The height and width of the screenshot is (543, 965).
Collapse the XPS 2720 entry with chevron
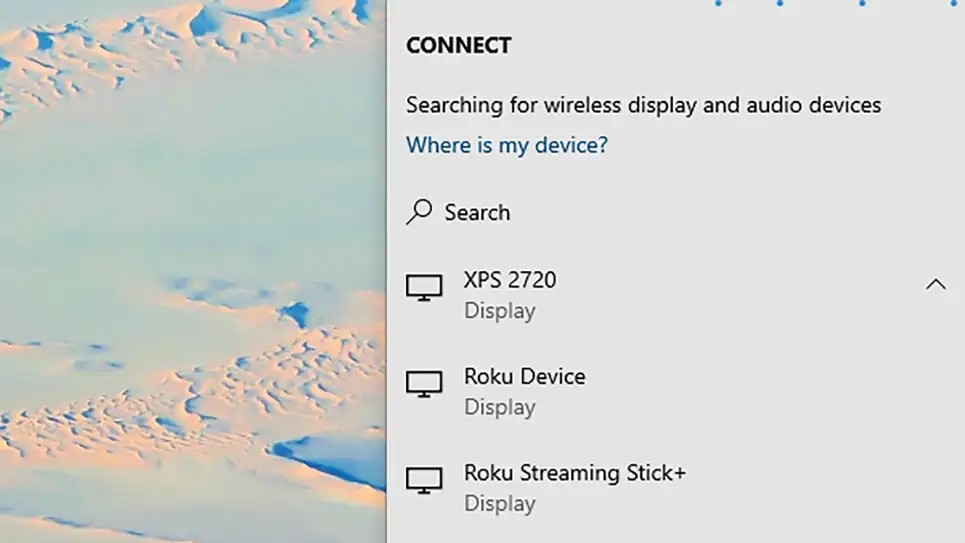935,284
